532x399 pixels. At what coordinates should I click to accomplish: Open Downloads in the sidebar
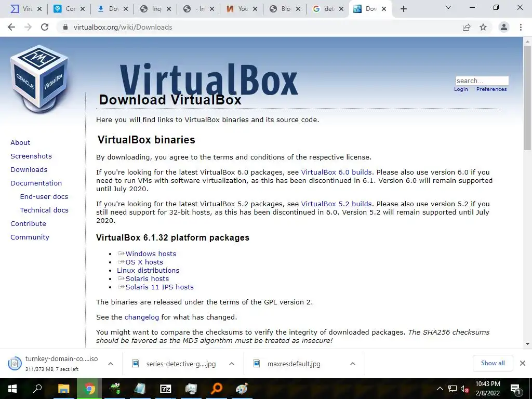[x=29, y=170]
